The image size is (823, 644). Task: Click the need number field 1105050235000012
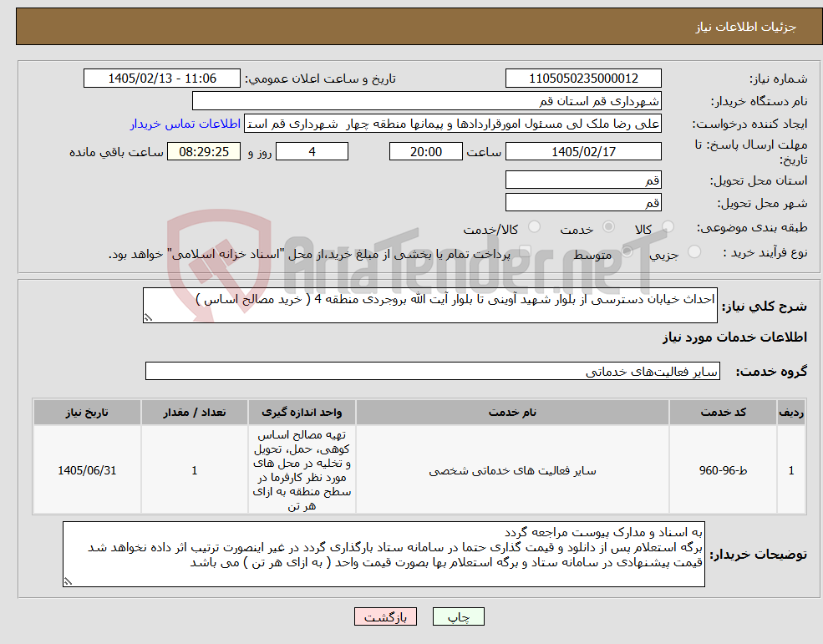(x=583, y=79)
